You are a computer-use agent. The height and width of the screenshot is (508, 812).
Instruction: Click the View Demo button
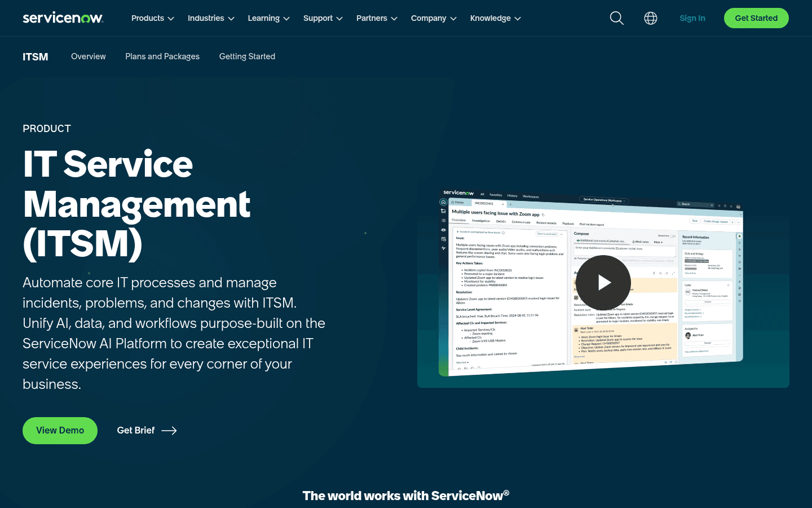tap(60, 431)
